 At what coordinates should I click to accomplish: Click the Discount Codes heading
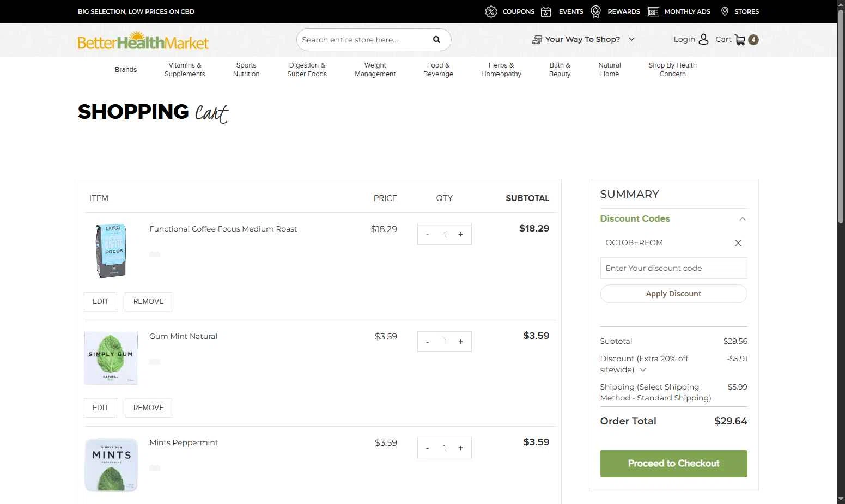(635, 218)
